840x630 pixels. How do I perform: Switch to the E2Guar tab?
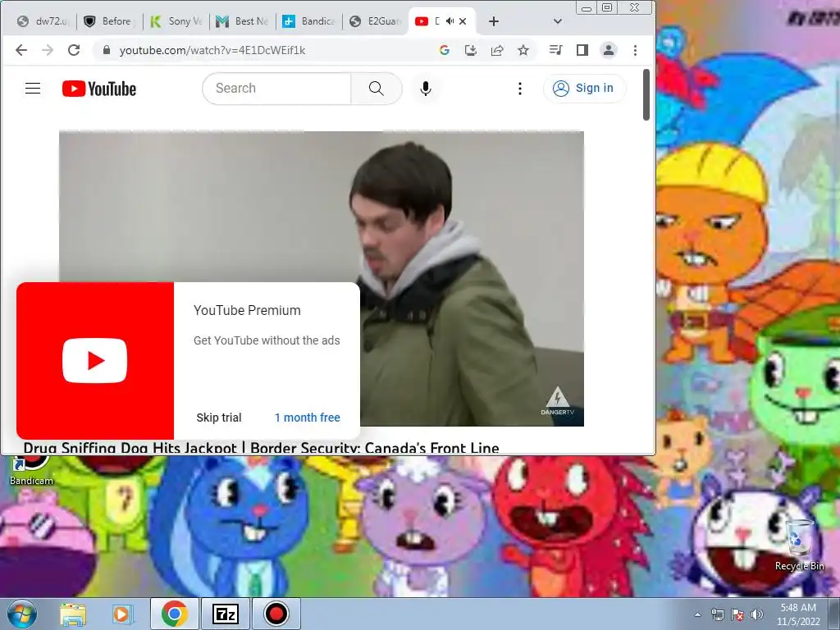376,21
